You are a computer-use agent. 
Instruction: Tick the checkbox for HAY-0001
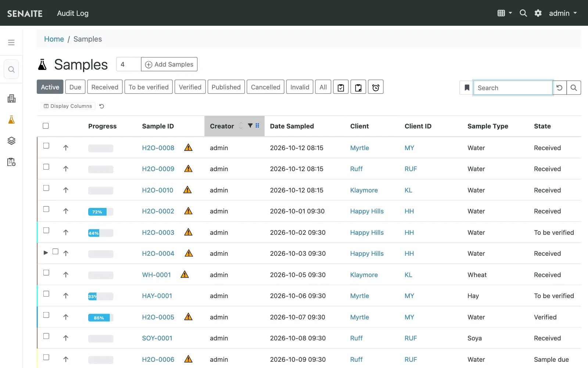(46, 294)
